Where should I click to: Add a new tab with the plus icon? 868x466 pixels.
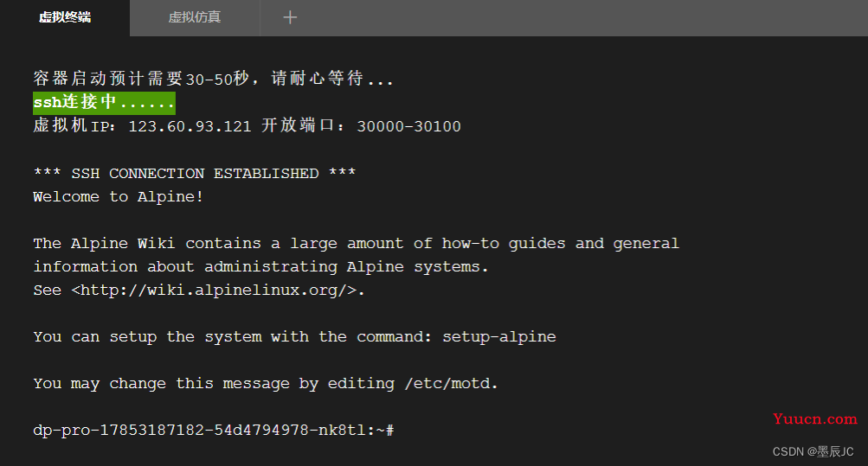coord(290,17)
